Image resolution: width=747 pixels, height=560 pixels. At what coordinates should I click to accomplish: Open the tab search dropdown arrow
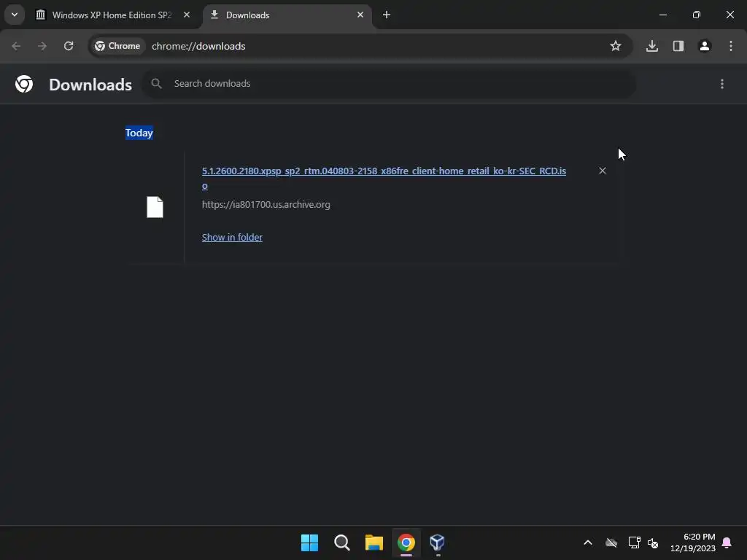pos(15,15)
